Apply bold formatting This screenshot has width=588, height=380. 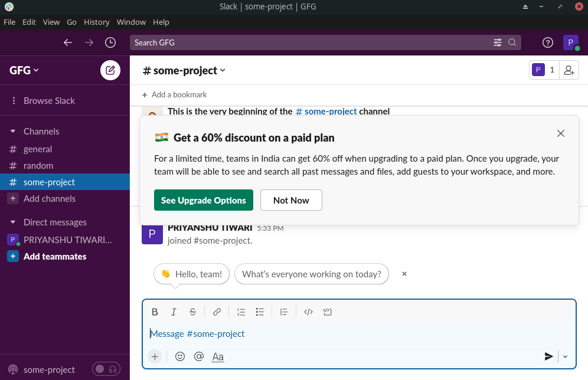click(x=155, y=312)
